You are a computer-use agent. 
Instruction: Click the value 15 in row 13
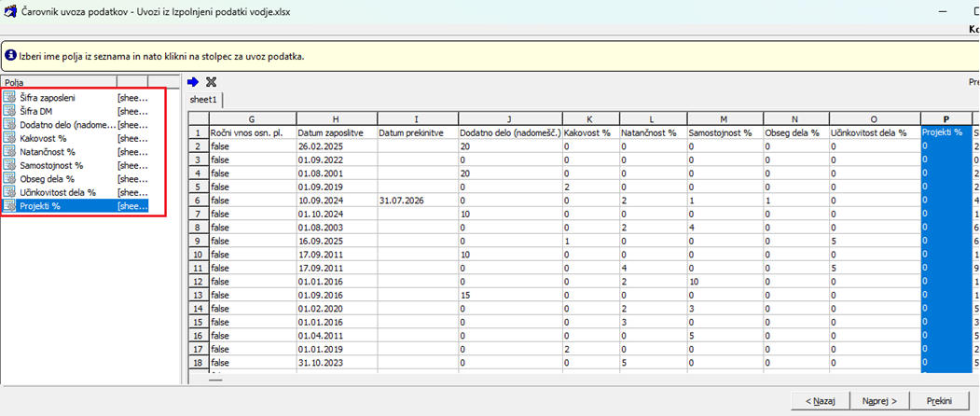pos(510,295)
